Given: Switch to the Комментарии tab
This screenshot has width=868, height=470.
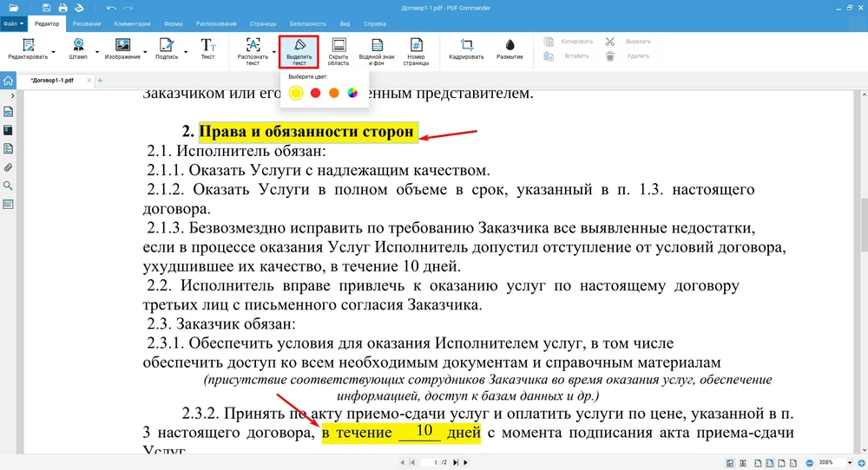Looking at the screenshot, I should tap(131, 23).
